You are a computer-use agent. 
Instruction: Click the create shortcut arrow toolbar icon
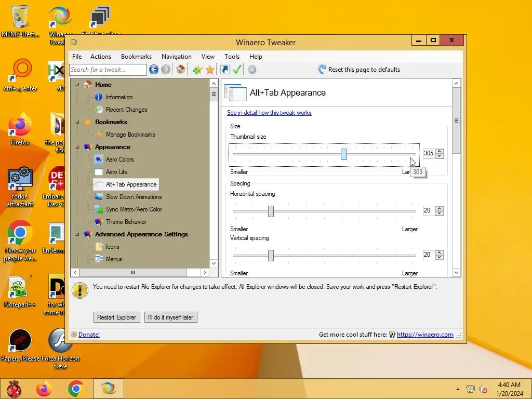click(224, 70)
